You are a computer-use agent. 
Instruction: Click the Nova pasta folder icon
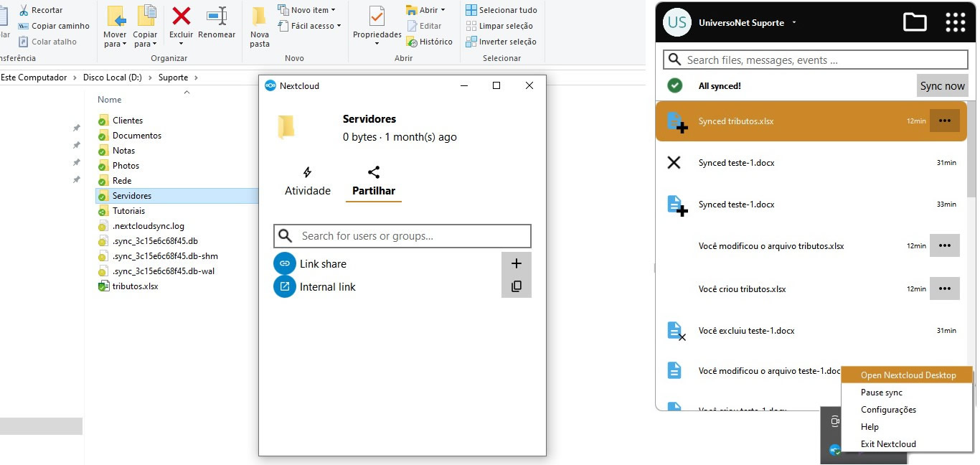pos(259,17)
